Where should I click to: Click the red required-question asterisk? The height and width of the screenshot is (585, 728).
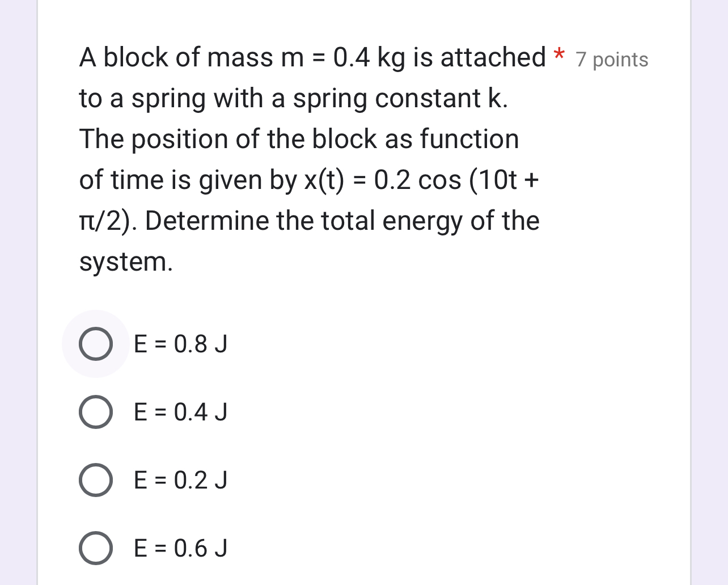point(558,56)
